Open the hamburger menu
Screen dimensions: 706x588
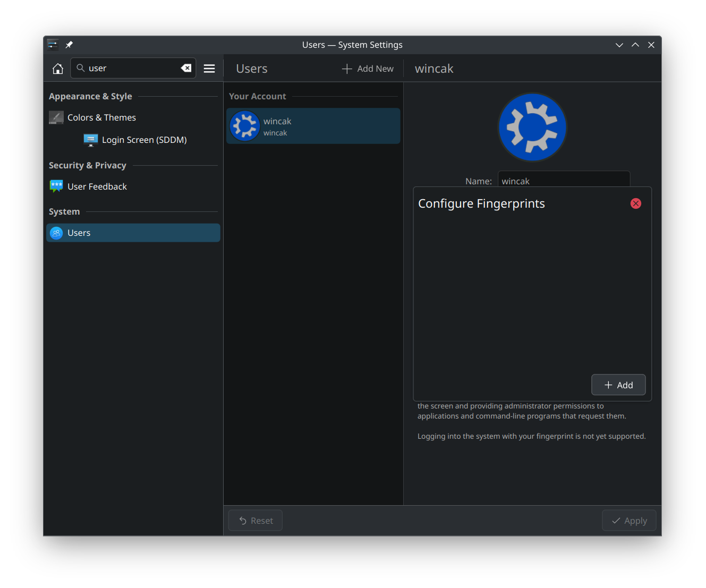(209, 69)
